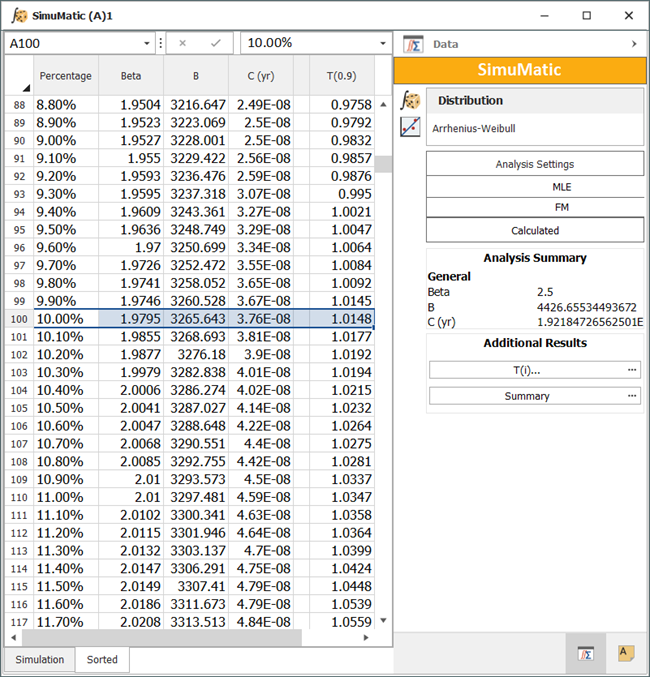Select row header 117
The image size is (650, 677).
tap(19, 622)
